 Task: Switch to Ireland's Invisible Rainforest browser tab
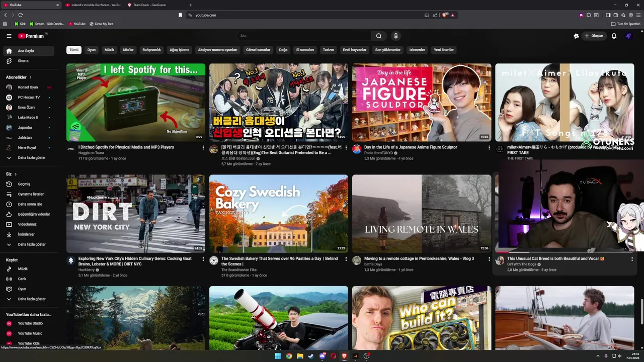[93, 5]
